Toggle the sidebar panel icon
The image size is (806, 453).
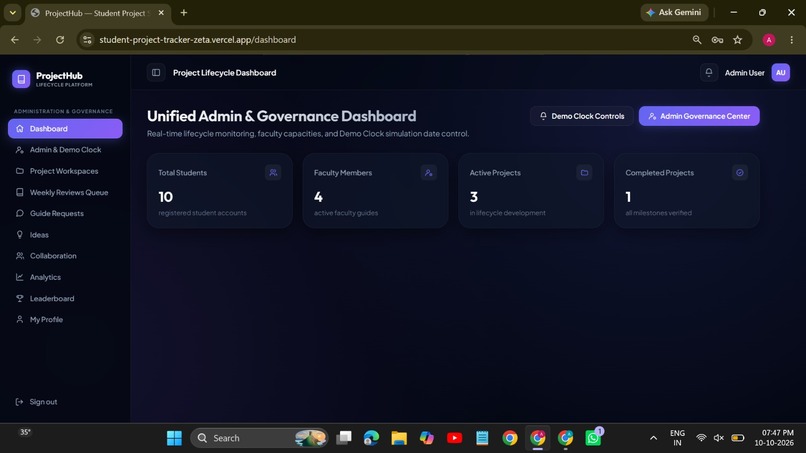156,73
